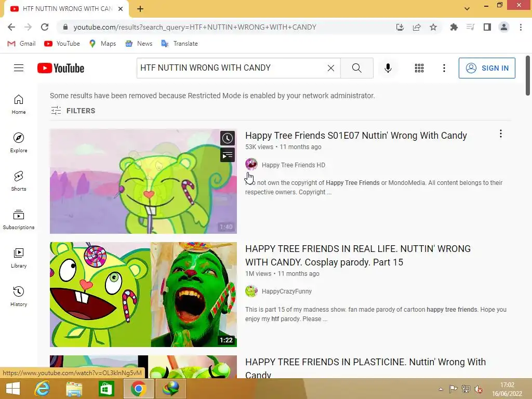Open the Translate bookmark

tap(179, 44)
